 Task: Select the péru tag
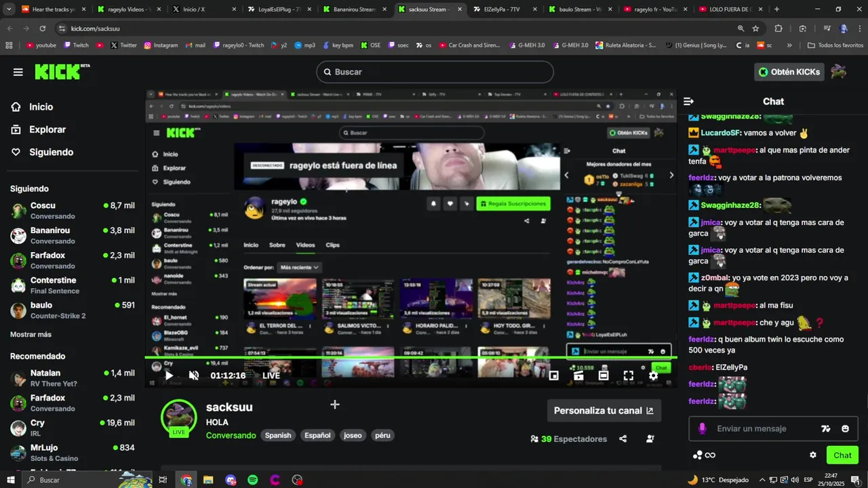(382, 435)
